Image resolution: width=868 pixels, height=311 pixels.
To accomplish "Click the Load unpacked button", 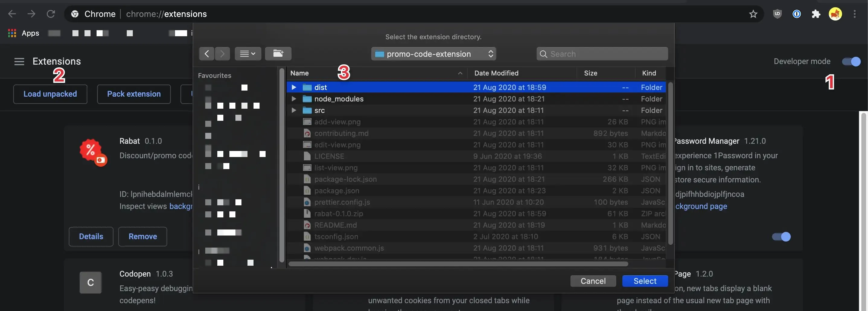I will (50, 94).
